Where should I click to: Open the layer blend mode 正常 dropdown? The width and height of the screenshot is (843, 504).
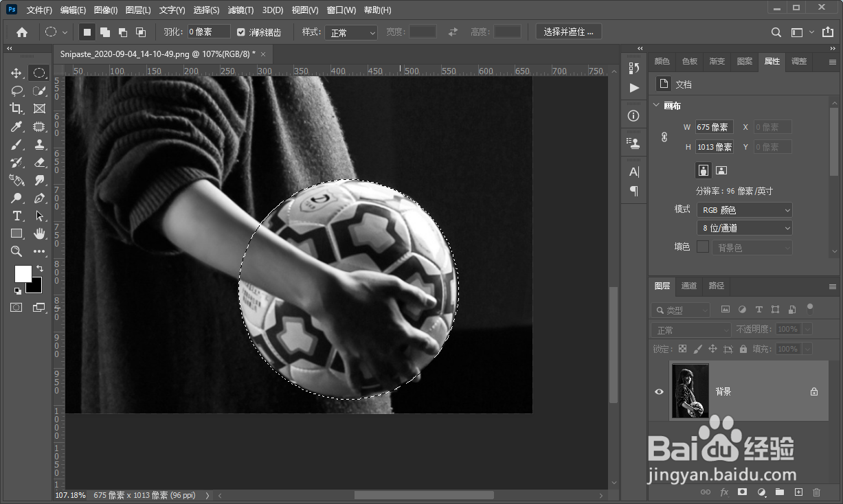690,330
